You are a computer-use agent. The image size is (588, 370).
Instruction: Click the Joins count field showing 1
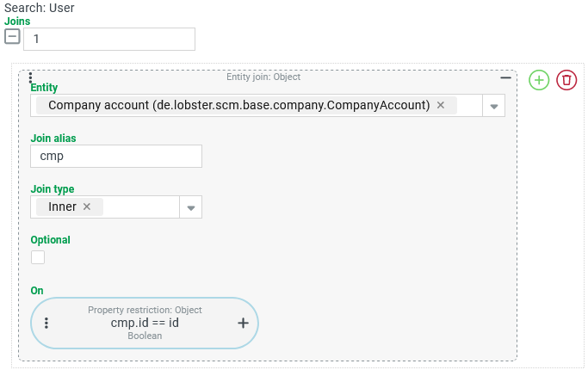(x=109, y=39)
